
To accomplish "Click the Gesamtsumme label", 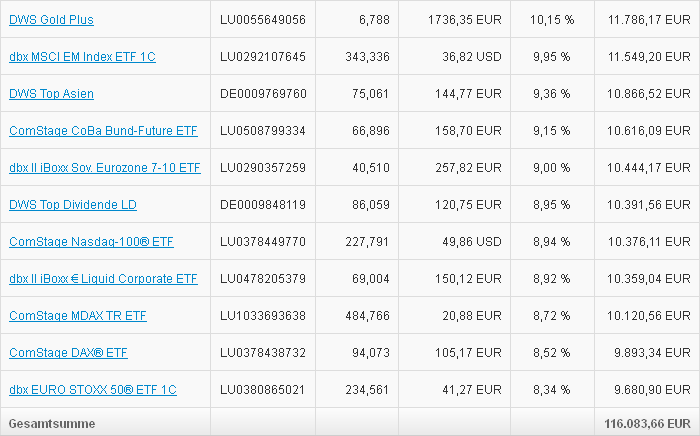I will [x=52, y=424].
